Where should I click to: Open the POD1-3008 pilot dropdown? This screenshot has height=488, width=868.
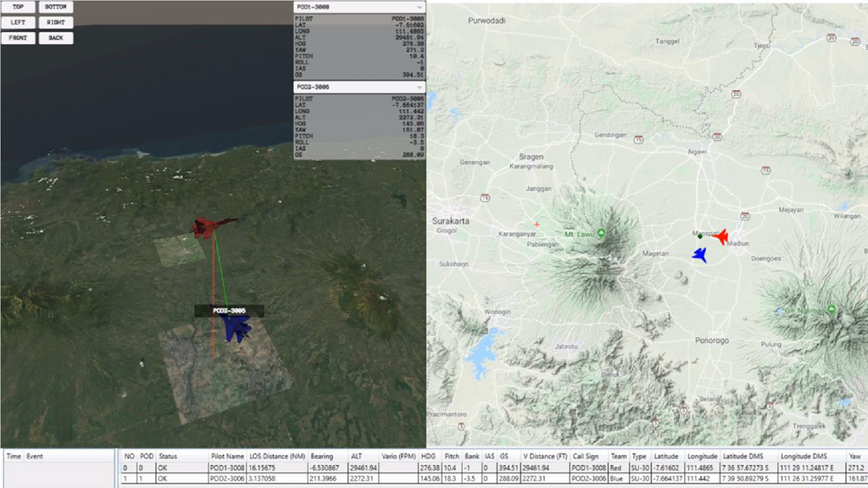(x=359, y=7)
